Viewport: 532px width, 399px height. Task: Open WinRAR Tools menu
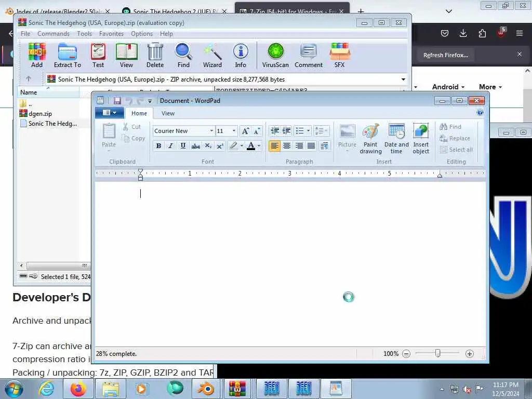click(84, 34)
